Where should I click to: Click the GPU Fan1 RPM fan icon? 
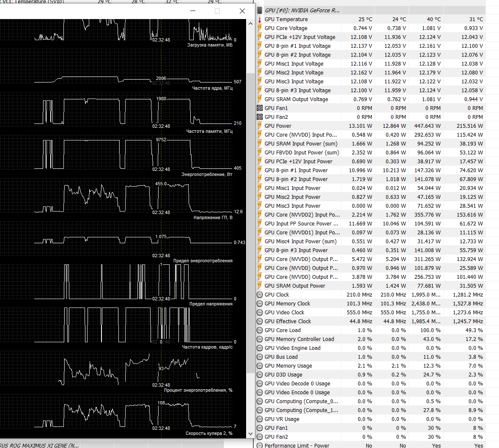click(x=259, y=108)
